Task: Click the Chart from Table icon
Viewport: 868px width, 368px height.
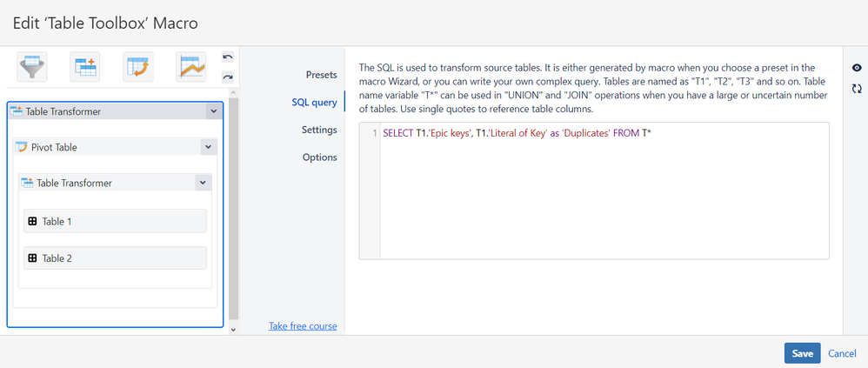Action: click(x=190, y=67)
